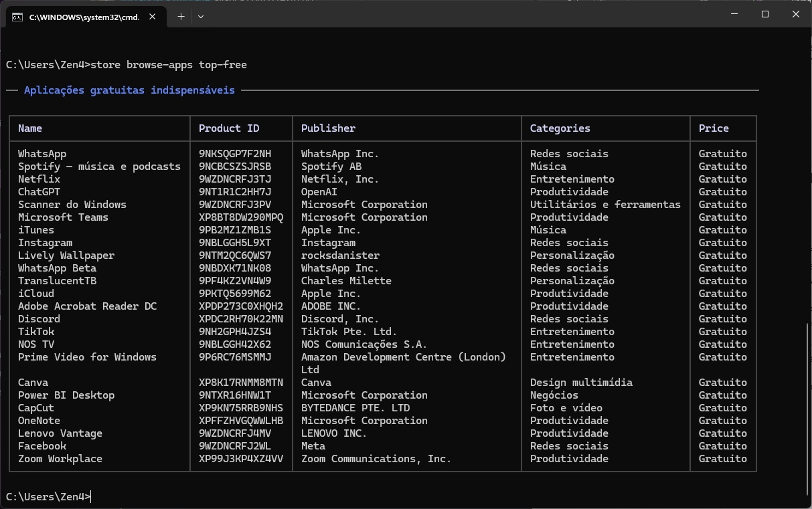Maximize the terminal window
812x509 pixels.
765,14
